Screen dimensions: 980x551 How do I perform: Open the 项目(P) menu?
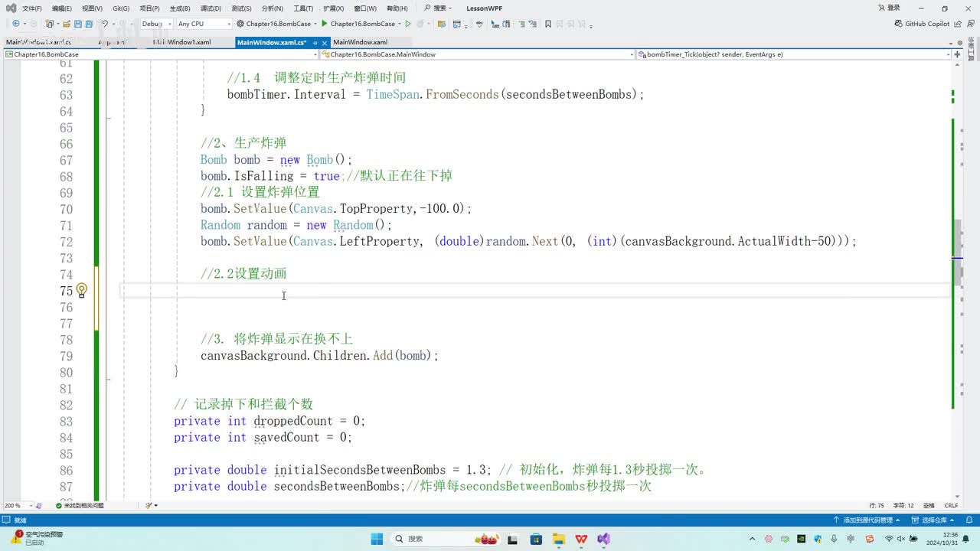[x=149, y=8]
